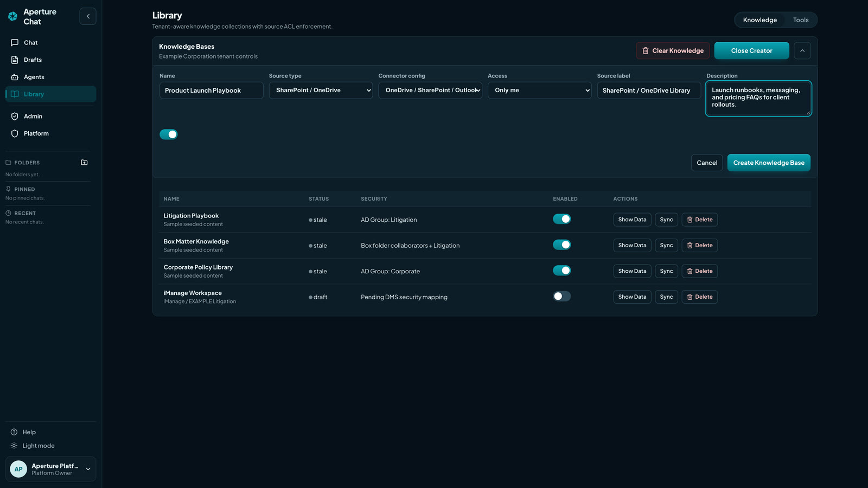
Task: Click the trash icon for Litigation Playbook
Action: pos(690,220)
